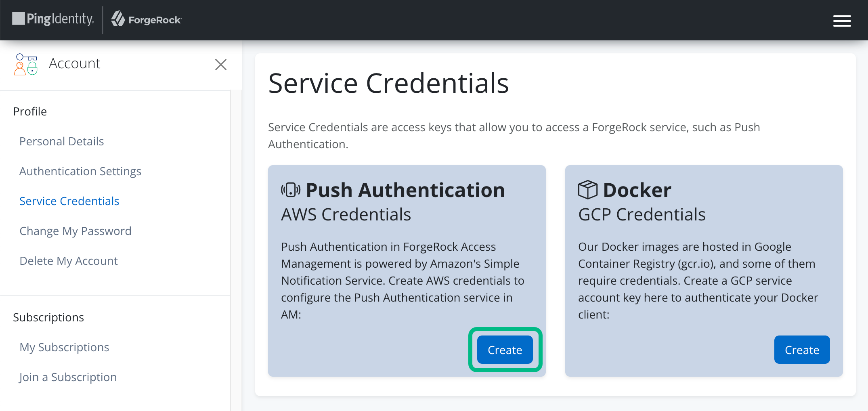This screenshot has height=411, width=868.
Task: Click the Account panel title
Action: [x=74, y=63]
